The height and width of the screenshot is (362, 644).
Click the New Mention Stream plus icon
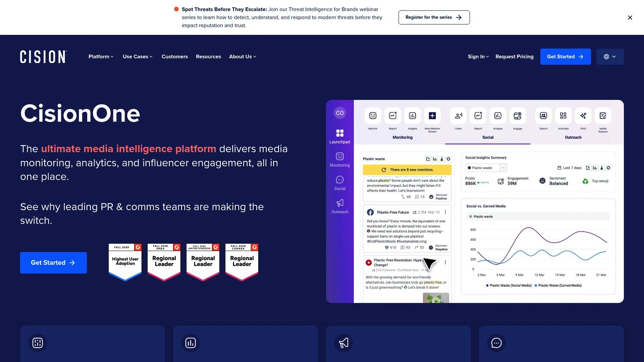point(432,116)
